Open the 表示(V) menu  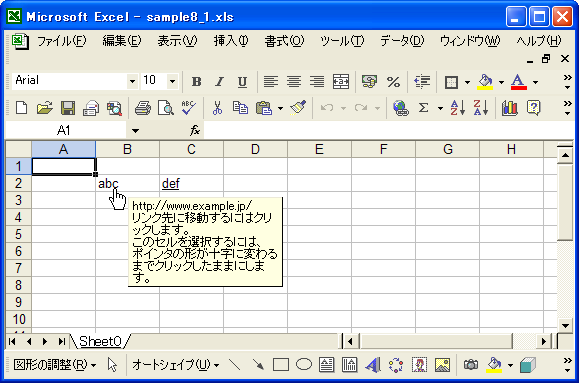[177, 41]
